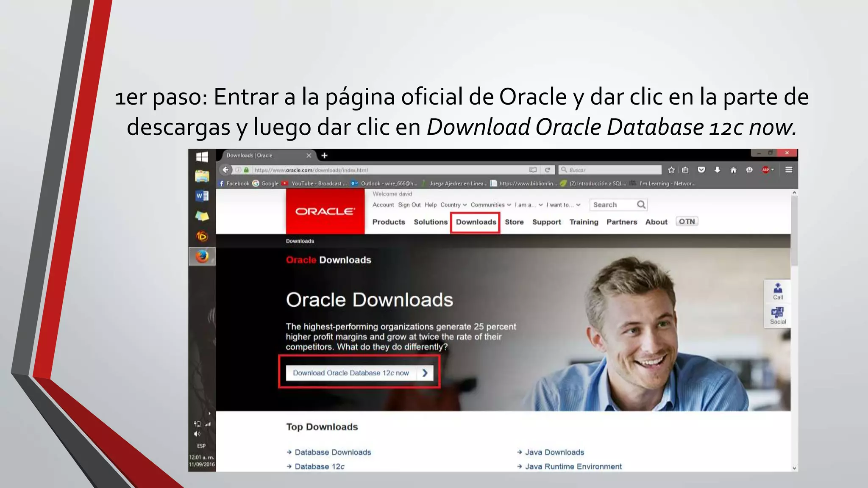
Task: Click the taskbar clock showing 12:01 a. m.
Action: (x=202, y=461)
